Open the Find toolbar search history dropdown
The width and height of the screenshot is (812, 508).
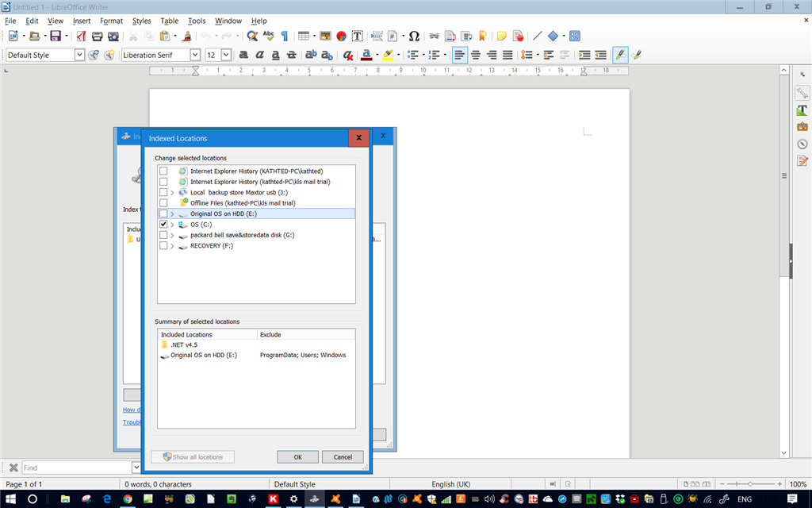point(136,468)
